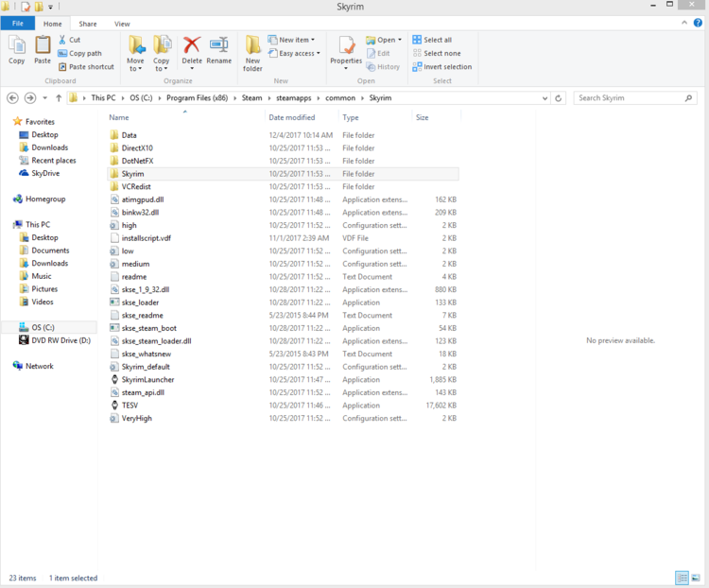Select This PC in navigation pane

[x=31, y=224]
